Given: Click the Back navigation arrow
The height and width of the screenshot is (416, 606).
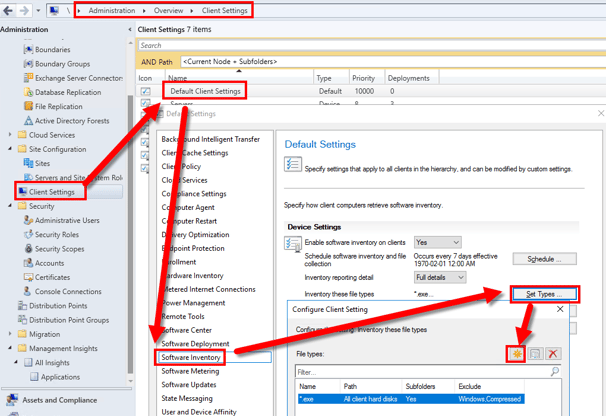Looking at the screenshot, I should [8, 10].
